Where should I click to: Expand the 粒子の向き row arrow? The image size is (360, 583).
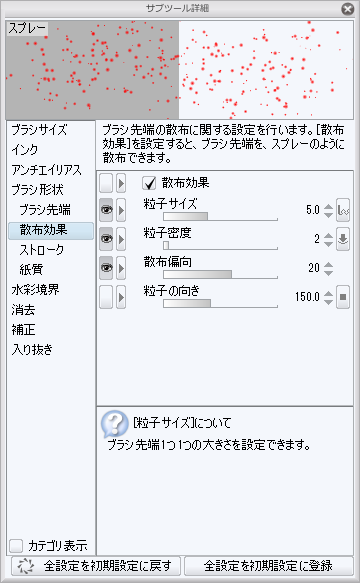pos(121,297)
